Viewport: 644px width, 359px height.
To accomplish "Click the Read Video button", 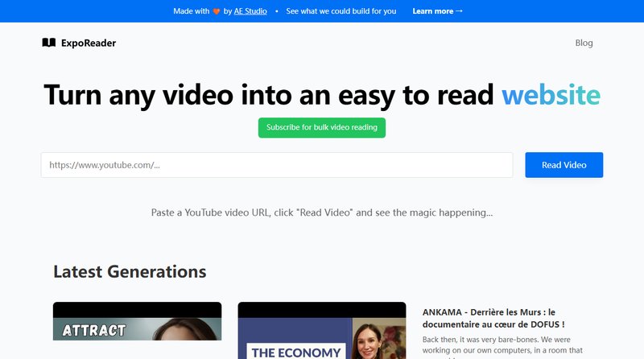I will pos(563,165).
